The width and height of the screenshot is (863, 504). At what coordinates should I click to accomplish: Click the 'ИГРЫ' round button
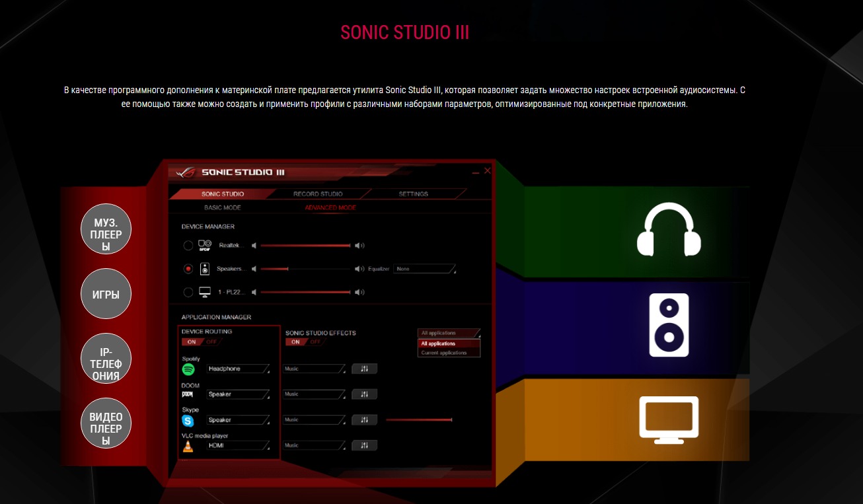click(x=106, y=295)
